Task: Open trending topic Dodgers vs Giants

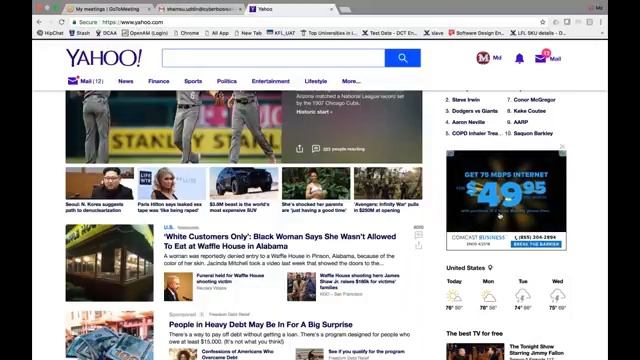Action: tap(475, 111)
